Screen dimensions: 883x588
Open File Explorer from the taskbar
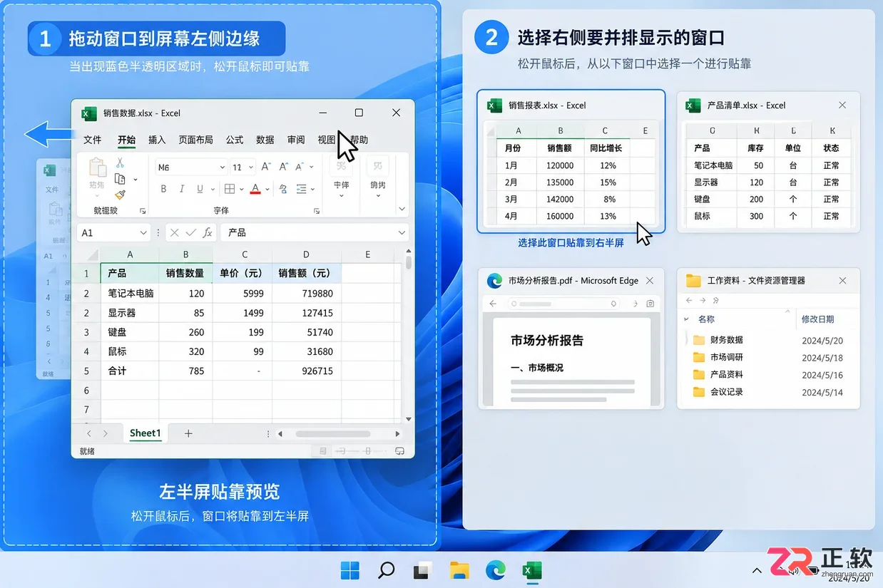coord(459,570)
